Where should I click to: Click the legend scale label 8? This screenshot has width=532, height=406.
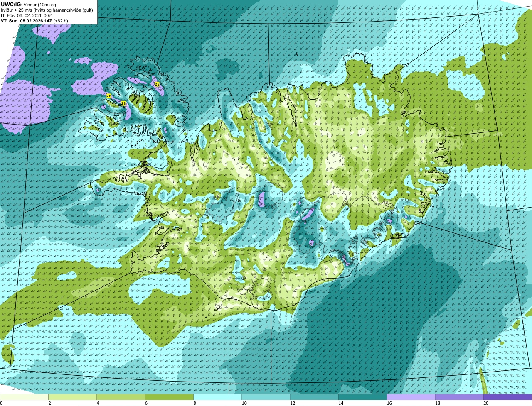click(x=195, y=403)
